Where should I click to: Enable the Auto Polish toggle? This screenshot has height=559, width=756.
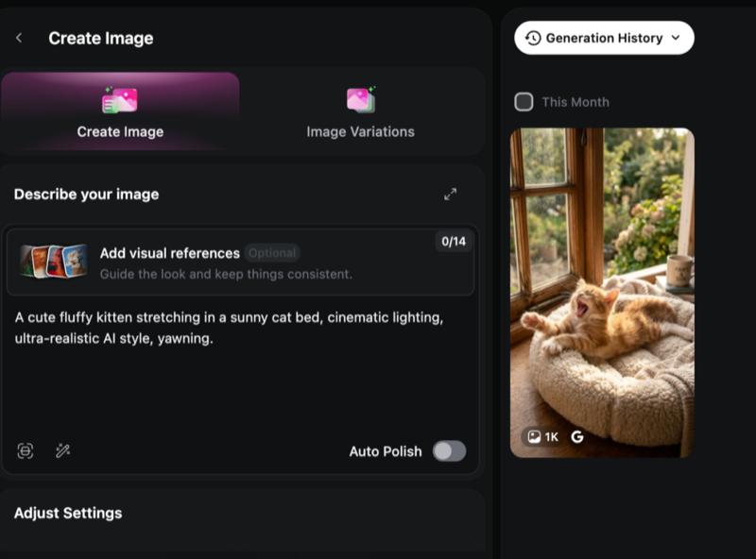pos(449,451)
